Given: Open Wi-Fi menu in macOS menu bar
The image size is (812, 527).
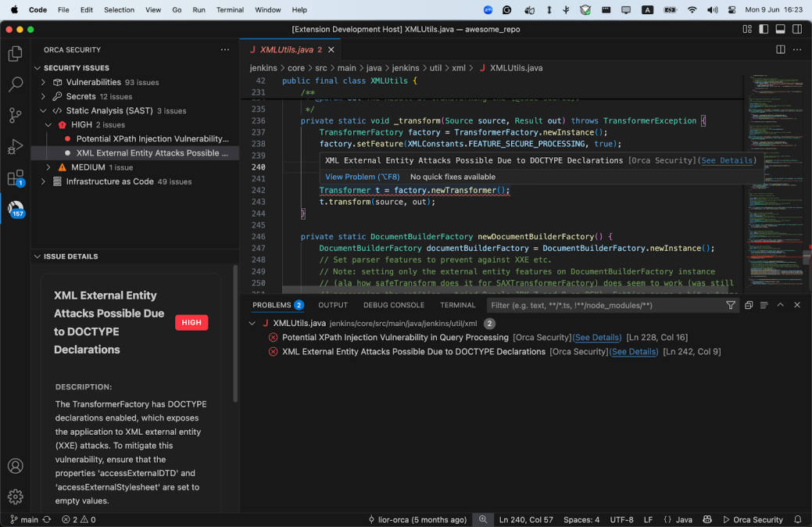Looking at the screenshot, I should [x=692, y=10].
